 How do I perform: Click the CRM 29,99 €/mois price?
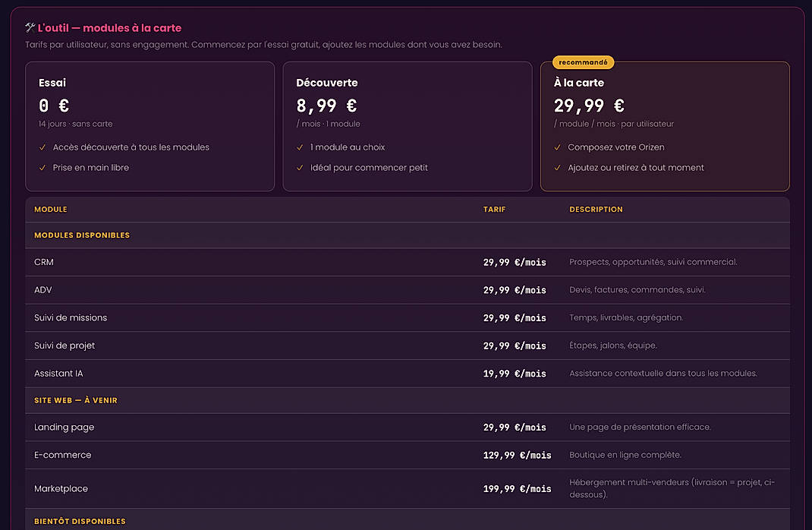[515, 262]
